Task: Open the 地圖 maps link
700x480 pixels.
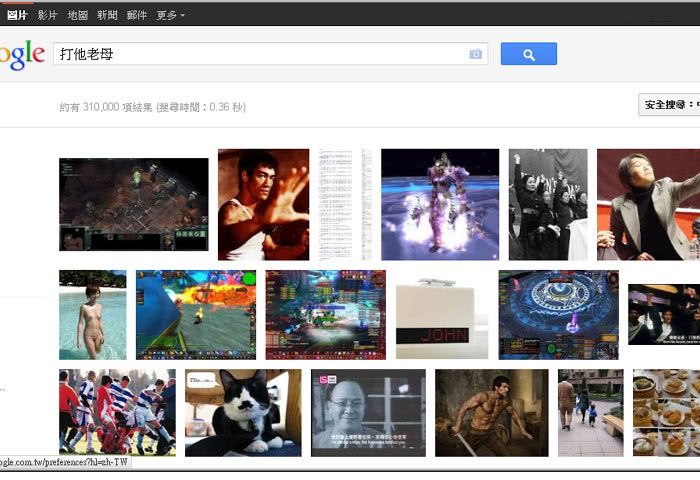Action: (77, 15)
